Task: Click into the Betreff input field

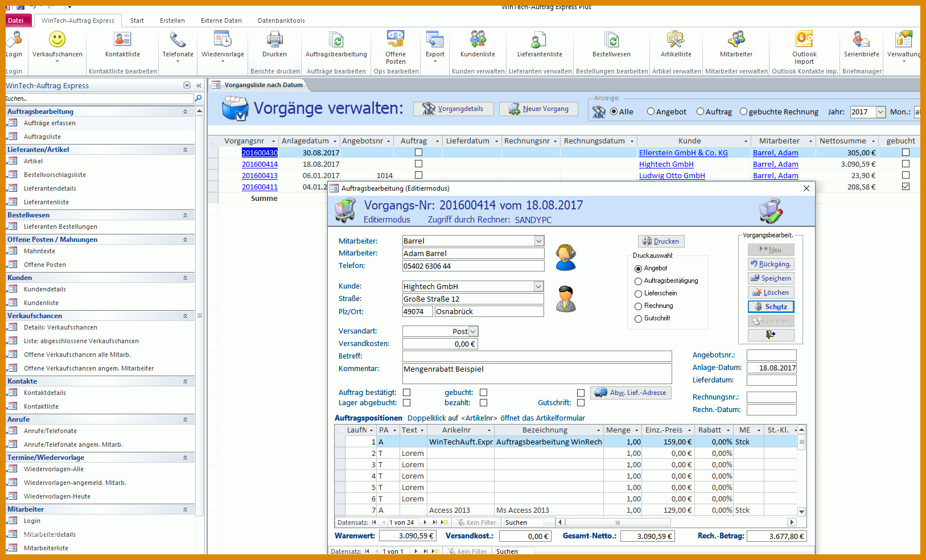Action: [537, 356]
